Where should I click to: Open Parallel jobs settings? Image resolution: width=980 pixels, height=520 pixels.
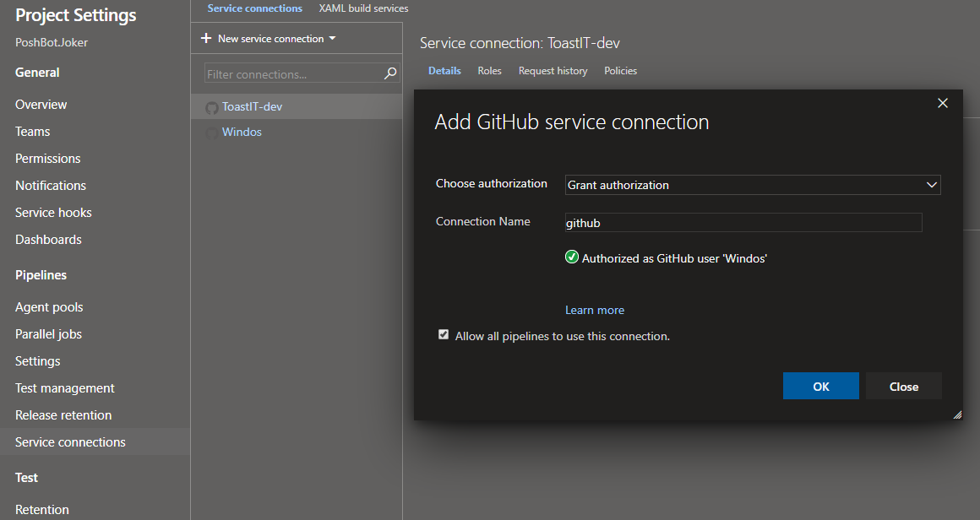coord(49,334)
